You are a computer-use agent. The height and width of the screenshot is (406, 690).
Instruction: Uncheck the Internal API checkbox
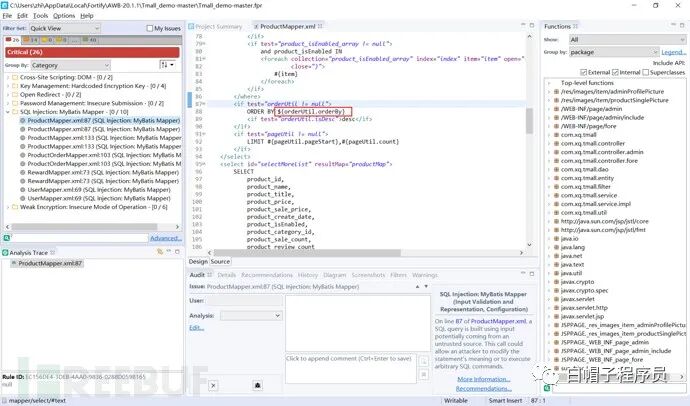615,72
